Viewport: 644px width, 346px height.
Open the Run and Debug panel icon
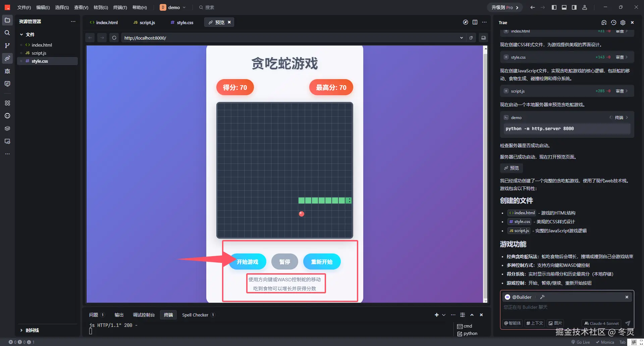point(7,71)
